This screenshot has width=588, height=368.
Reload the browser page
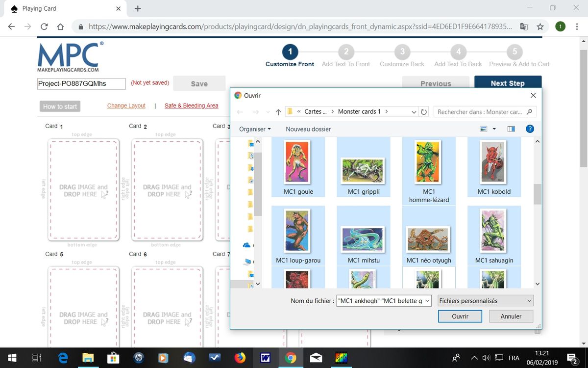click(44, 27)
